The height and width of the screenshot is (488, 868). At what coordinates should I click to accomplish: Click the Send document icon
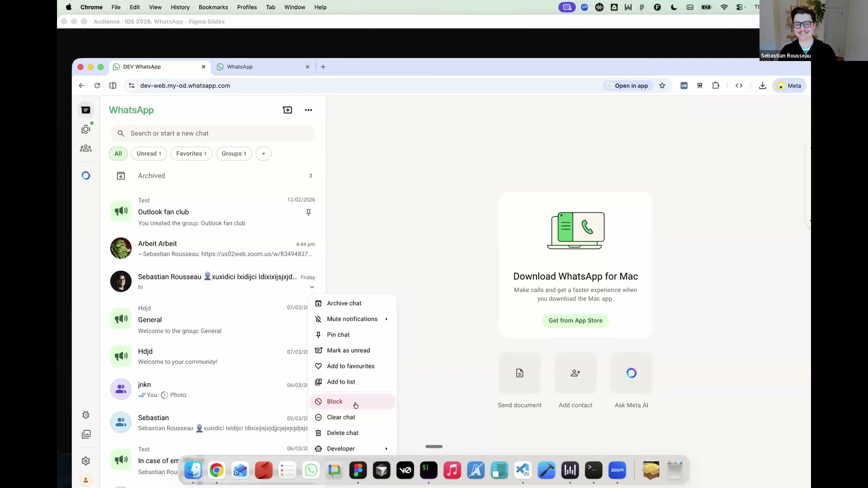coord(519,373)
